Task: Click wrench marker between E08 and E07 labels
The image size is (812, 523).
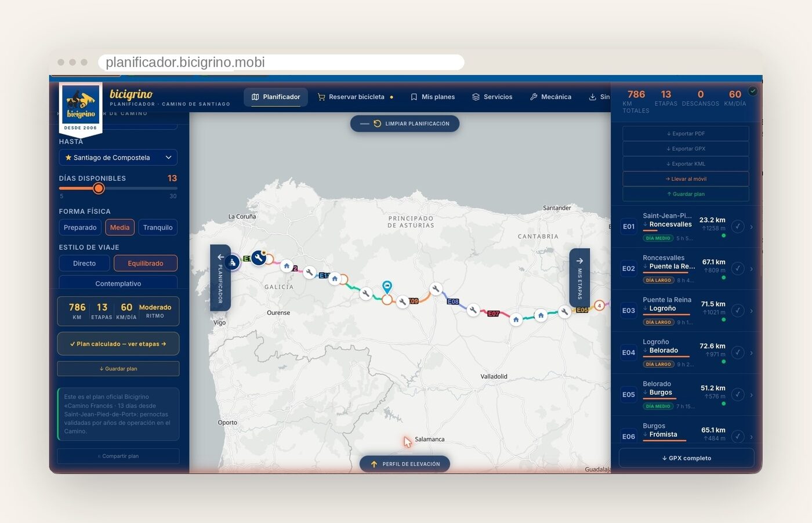Action: [473, 310]
